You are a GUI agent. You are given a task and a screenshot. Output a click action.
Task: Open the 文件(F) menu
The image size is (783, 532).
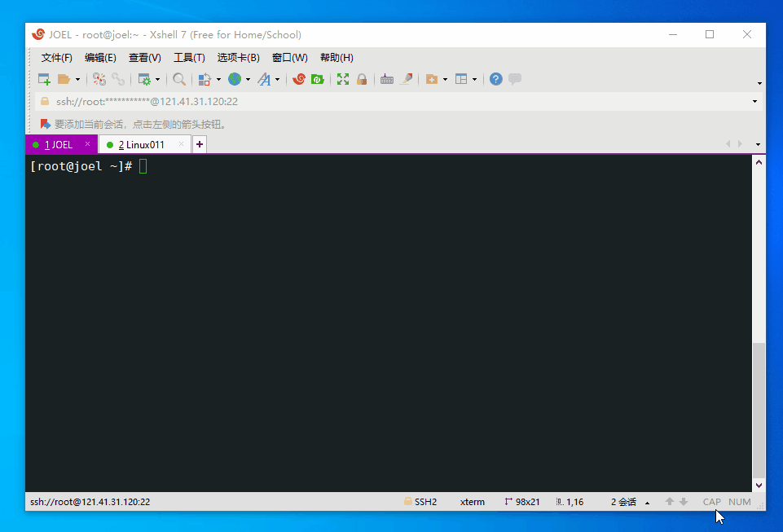coord(56,58)
